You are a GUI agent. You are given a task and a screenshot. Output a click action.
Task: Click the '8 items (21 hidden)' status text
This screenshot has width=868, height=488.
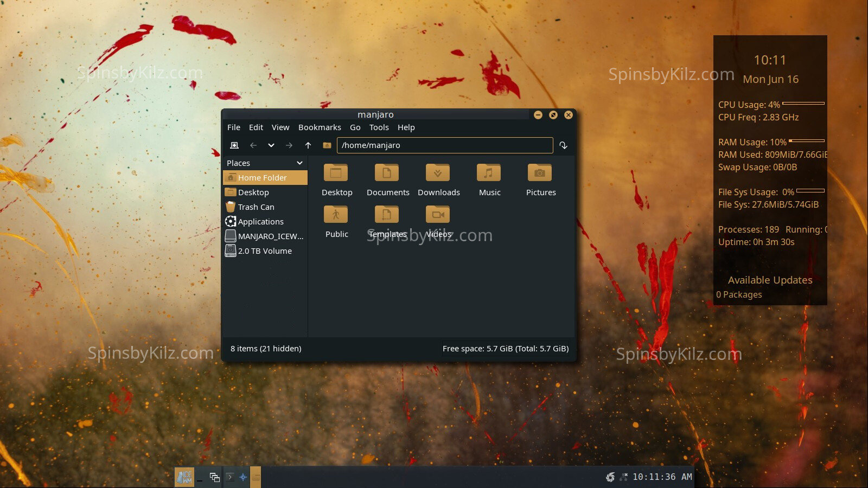coord(266,349)
